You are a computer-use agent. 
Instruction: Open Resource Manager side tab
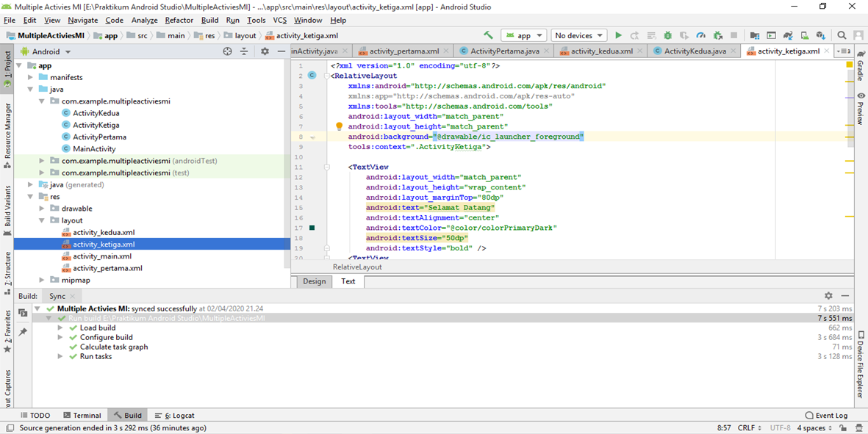(x=7, y=135)
